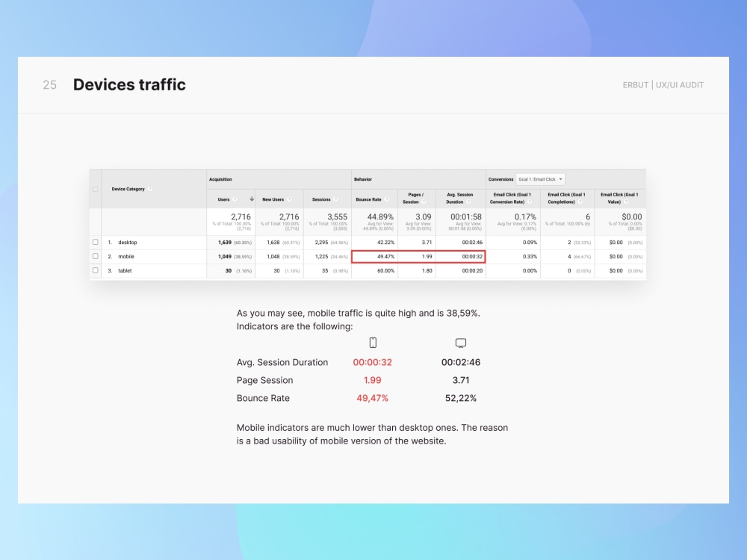
Task: Check the mobile row checkbox
Action: pos(96,256)
